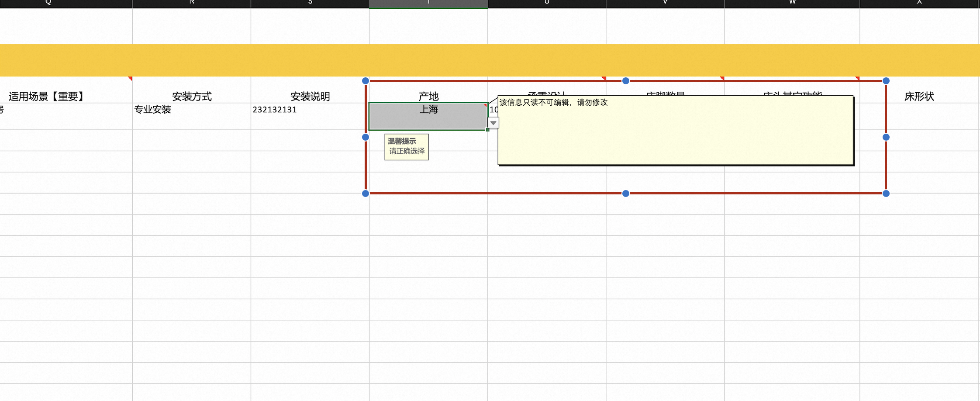This screenshot has height=401, width=980.
Task: Open the dropdown arrow beside 上海 cell
Action: click(x=493, y=123)
